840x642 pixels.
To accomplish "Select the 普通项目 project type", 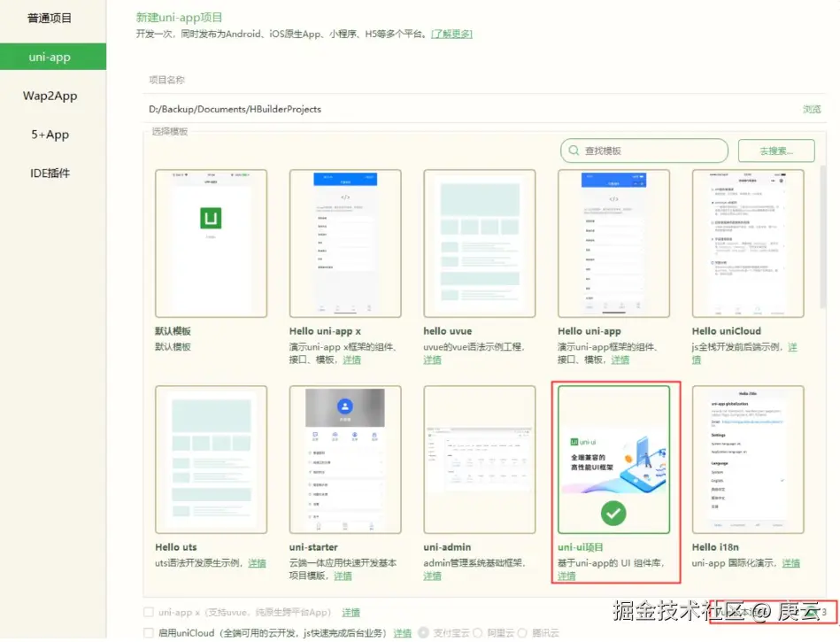I will click(x=50, y=19).
